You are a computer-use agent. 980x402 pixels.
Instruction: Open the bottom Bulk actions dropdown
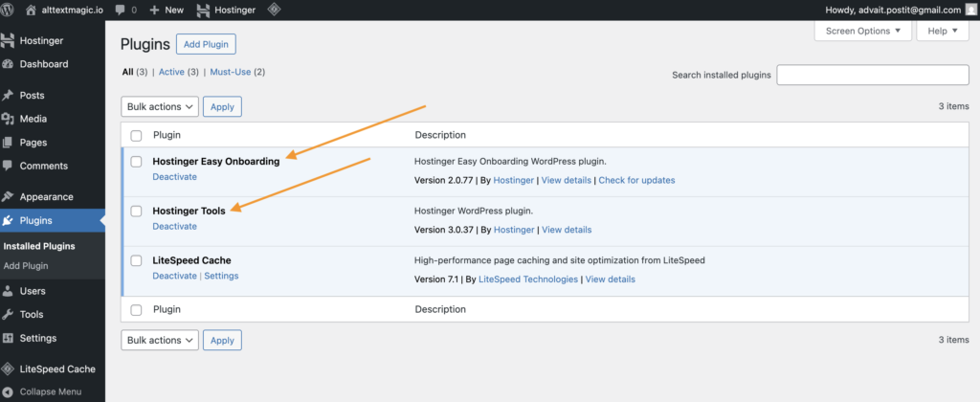160,340
